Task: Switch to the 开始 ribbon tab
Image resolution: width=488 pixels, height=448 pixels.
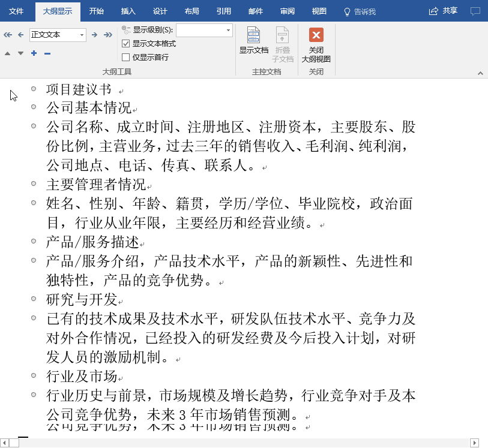Action: (x=96, y=10)
